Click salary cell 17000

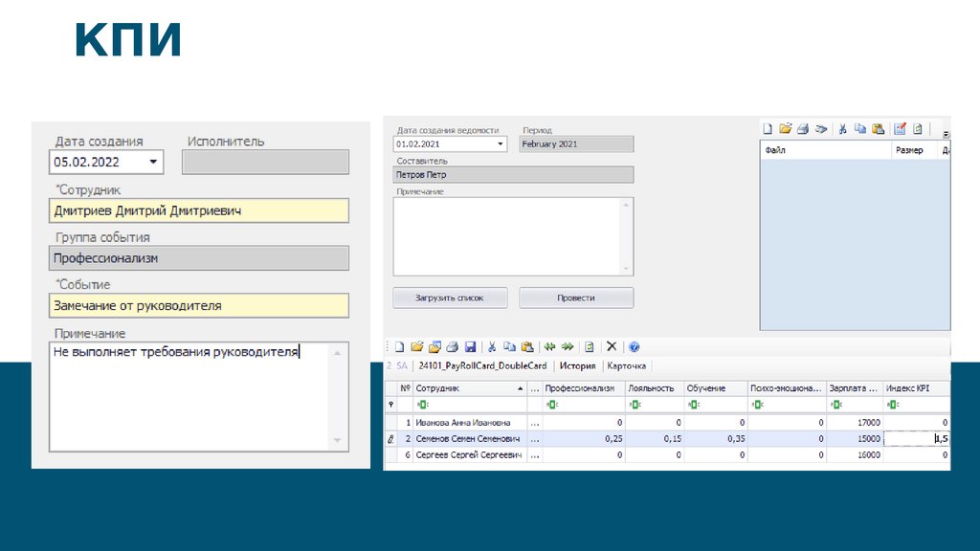pyautogui.click(x=855, y=423)
